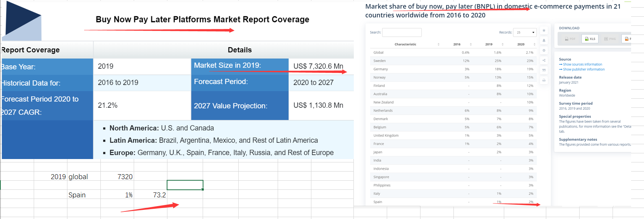
Task: Sort table by the 2019 column arrows
Action: (x=502, y=44)
